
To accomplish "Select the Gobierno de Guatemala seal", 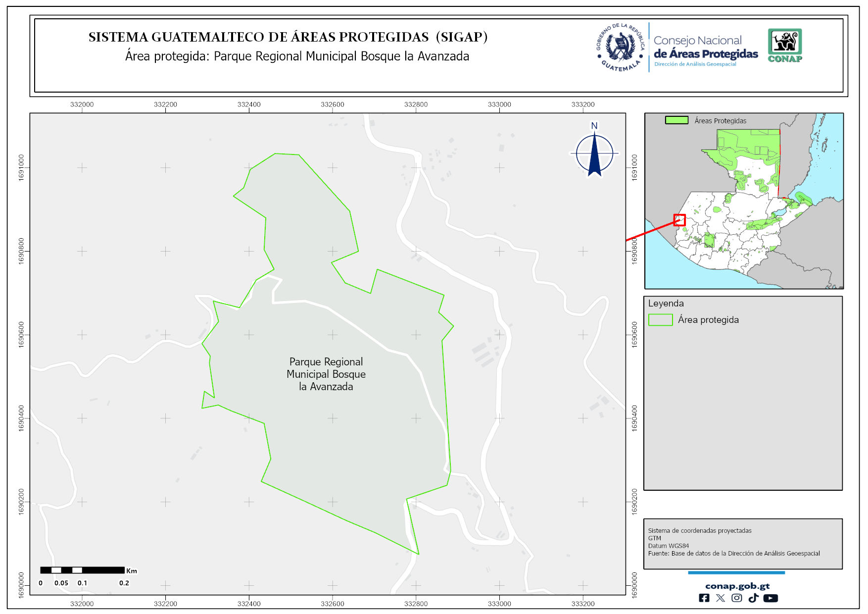I will pyautogui.click(x=620, y=48).
